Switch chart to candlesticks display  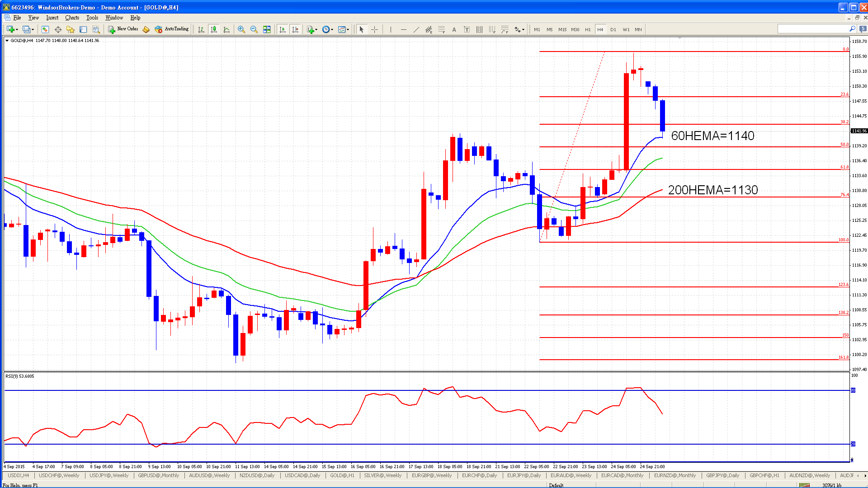(214, 29)
